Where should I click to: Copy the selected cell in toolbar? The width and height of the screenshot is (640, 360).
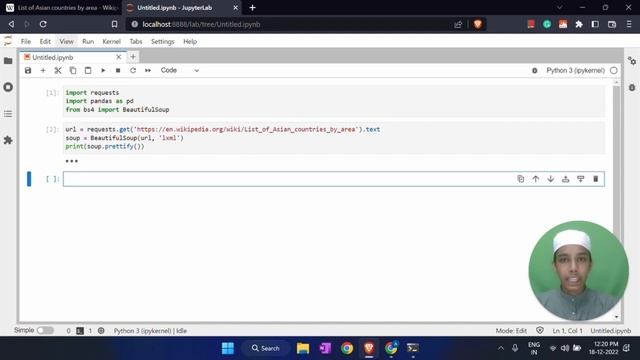coord(73,70)
